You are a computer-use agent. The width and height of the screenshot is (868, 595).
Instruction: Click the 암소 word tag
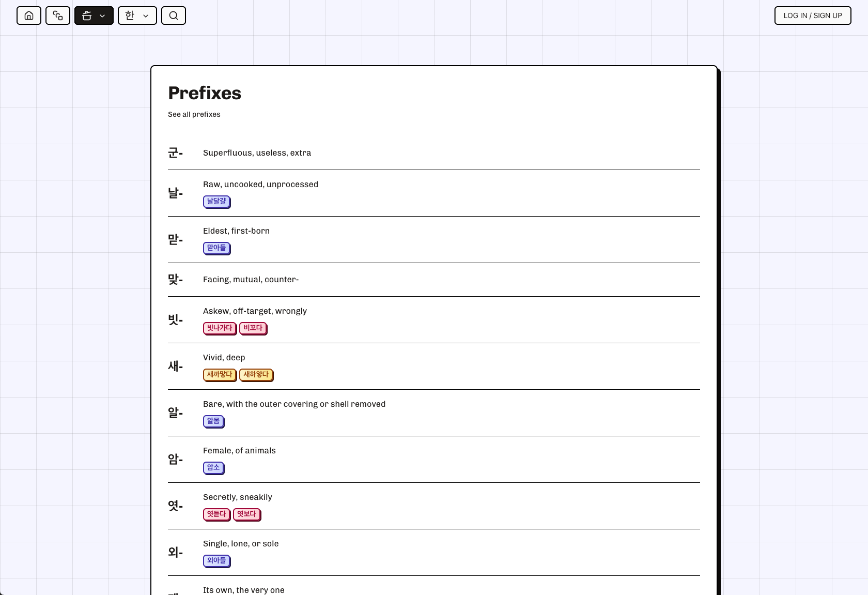pos(213,467)
